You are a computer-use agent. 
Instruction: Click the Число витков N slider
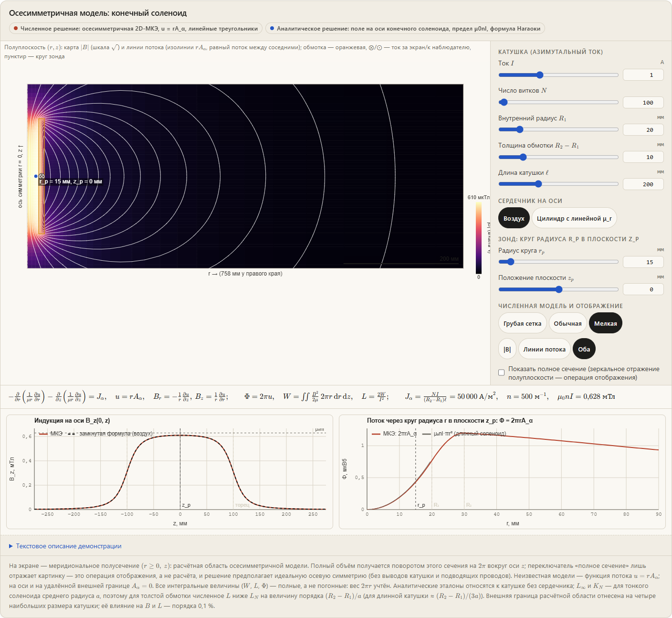(x=558, y=102)
